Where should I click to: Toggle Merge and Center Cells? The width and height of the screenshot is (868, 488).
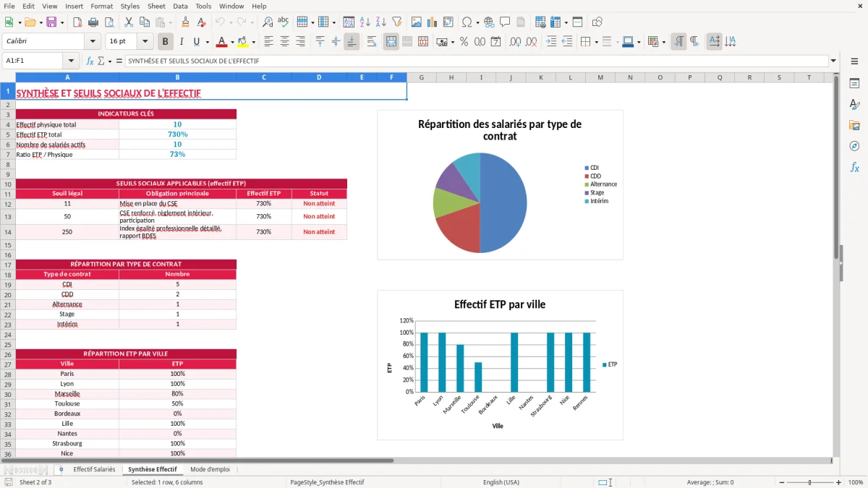(391, 42)
